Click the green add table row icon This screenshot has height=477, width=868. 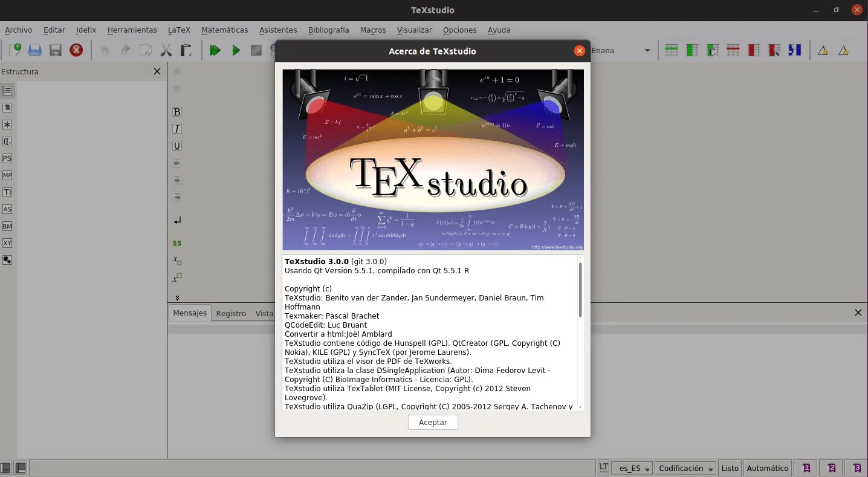point(672,50)
